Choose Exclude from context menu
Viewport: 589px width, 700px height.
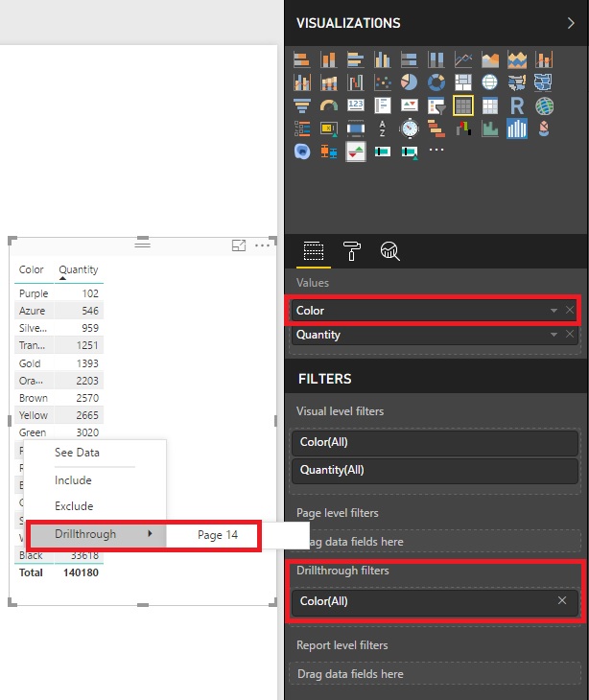(74, 506)
